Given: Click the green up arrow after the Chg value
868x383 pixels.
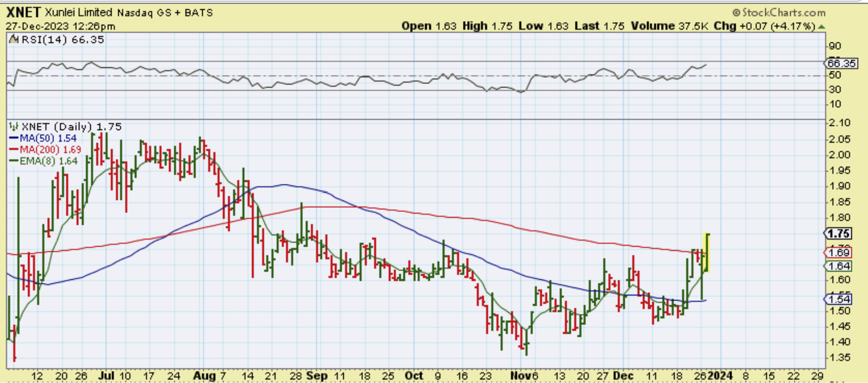Looking at the screenshot, I should [x=821, y=27].
